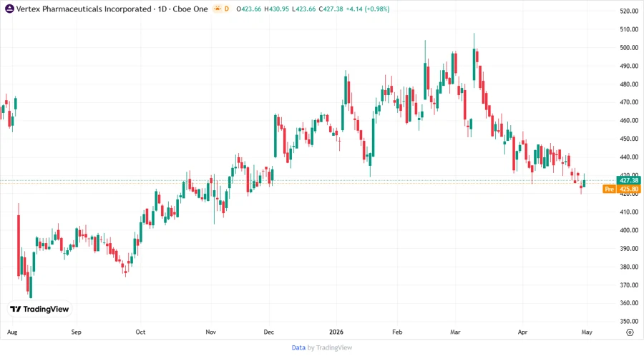Viewport: 644px width, 356px height.
Task: Click the 2026 label on time axis
Action: 336,332
